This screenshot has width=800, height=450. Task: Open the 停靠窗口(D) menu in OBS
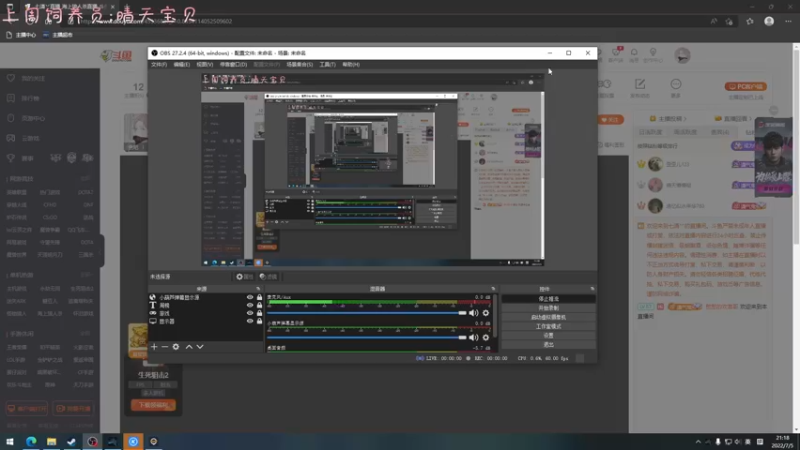233,65
